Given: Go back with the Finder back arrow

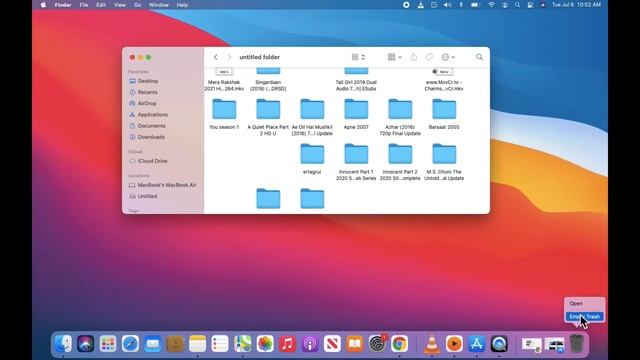Looking at the screenshot, I should 216,57.
